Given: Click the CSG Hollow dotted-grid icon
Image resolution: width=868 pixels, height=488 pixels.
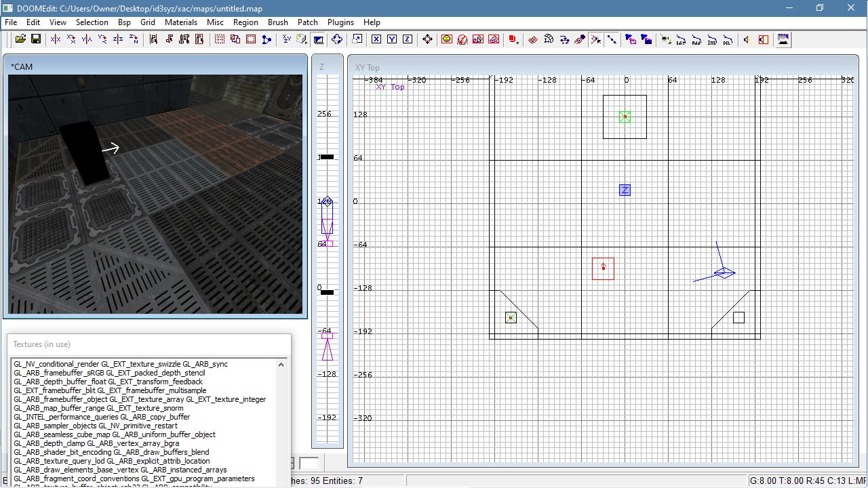Looking at the screenshot, I should coord(220,39).
